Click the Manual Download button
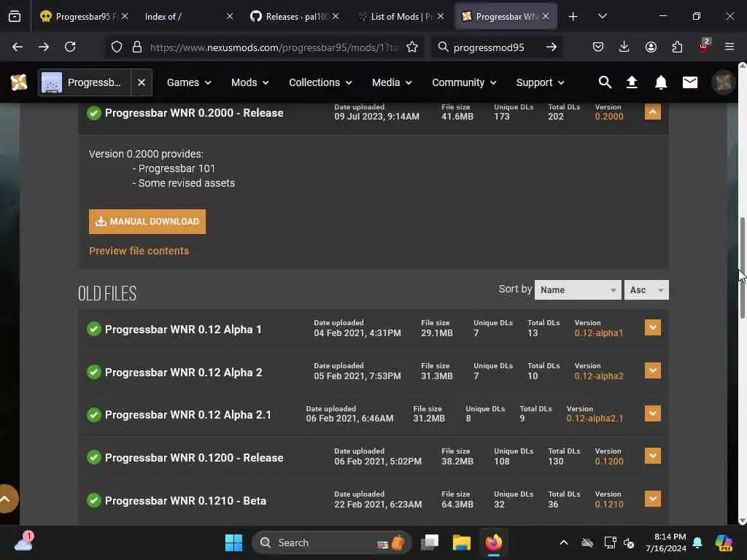The height and width of the screenshot is (560, 747). click(147, 222)
